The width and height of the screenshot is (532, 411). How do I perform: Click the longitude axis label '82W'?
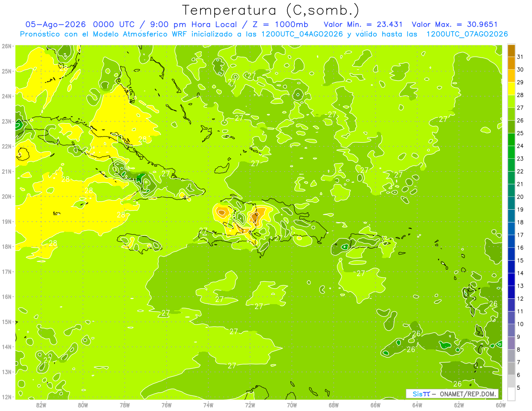coord(41,405)
